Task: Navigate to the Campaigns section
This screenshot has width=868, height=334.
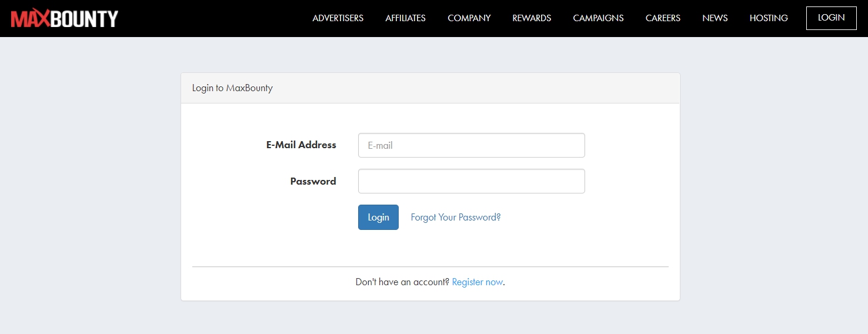Action: point(598,18)
